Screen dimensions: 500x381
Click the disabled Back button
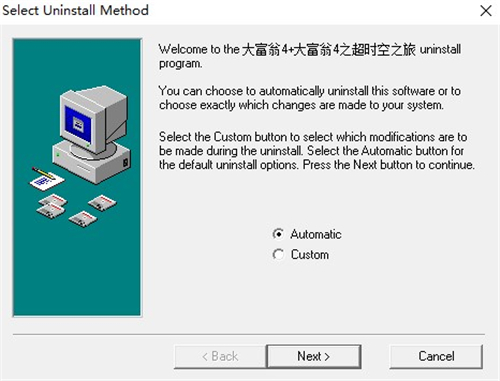pyautogui.click(x=220, y=356)
